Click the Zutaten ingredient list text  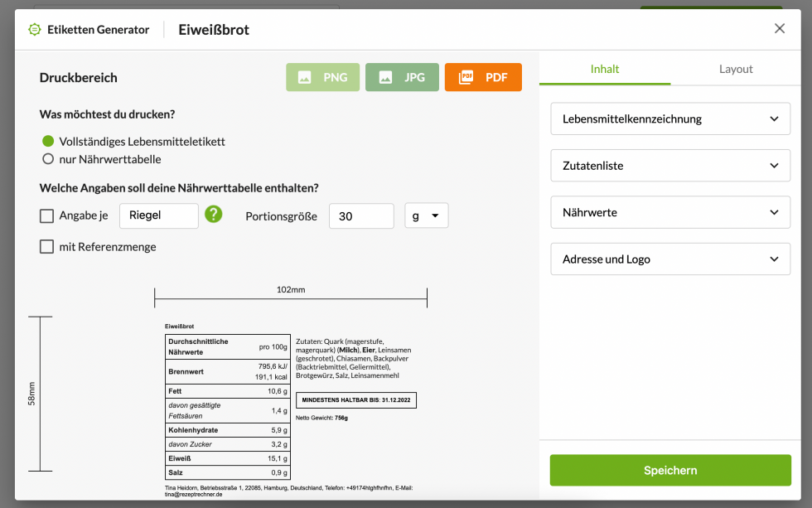tap(353, 358)
